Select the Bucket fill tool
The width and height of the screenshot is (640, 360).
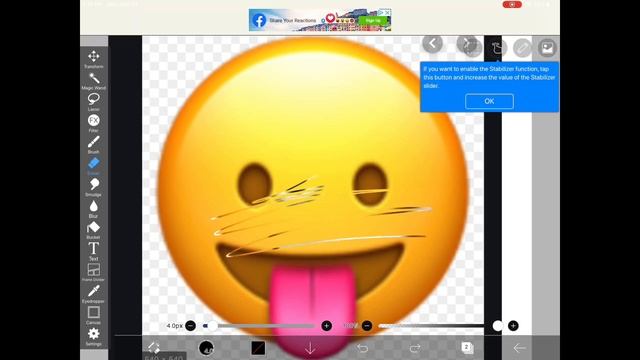tap(93, 230)
